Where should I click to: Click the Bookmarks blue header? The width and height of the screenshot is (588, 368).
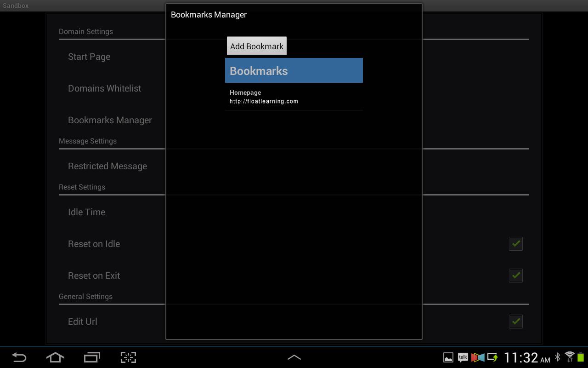point(294,70)
